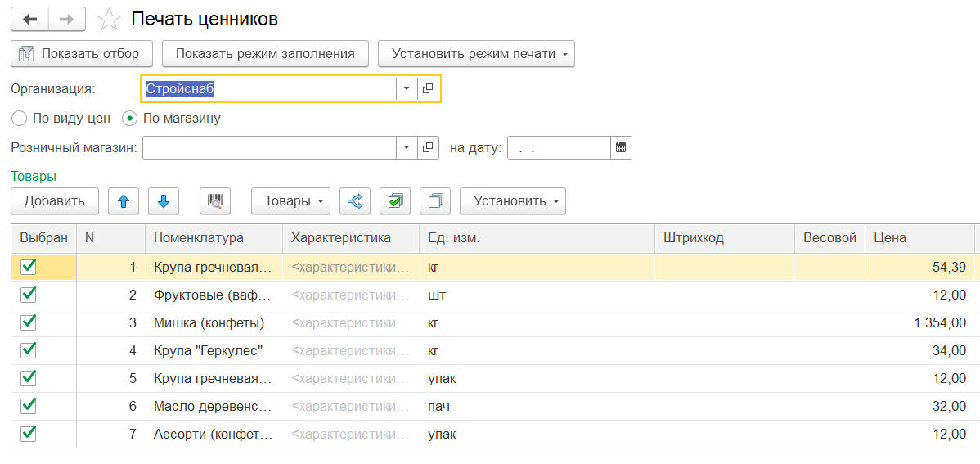980x464 pixels.
Task: Uncheck Фруктовые (ваф… row checkbox
Action: pos(29,294)
